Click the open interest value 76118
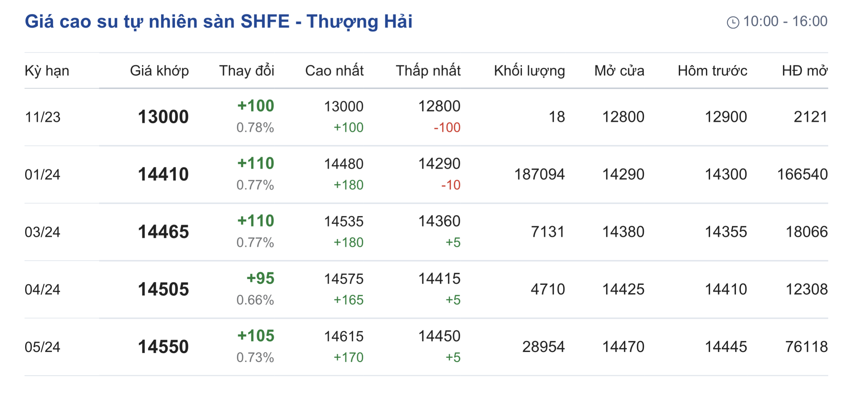 (806, 347)
